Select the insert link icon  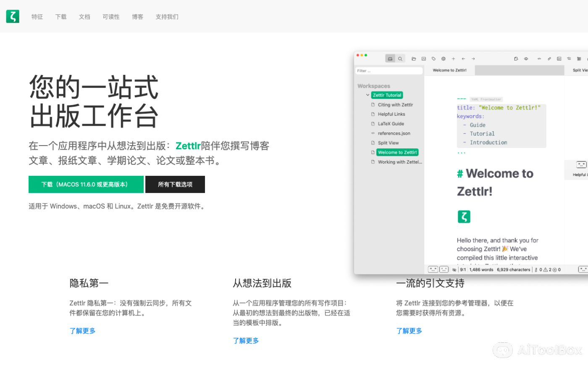pyautogui.click(x=549, y=58)
